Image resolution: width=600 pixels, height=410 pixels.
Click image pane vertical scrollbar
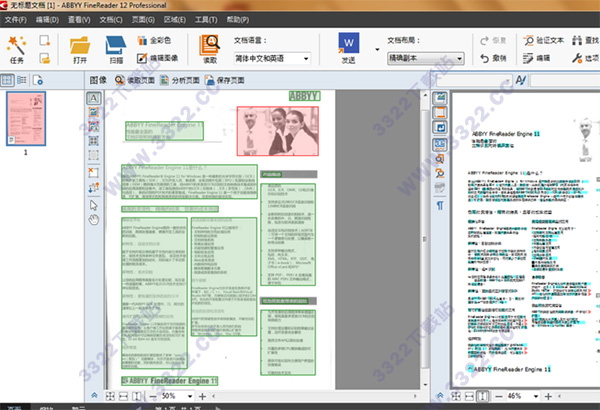(x=425, y=239)
